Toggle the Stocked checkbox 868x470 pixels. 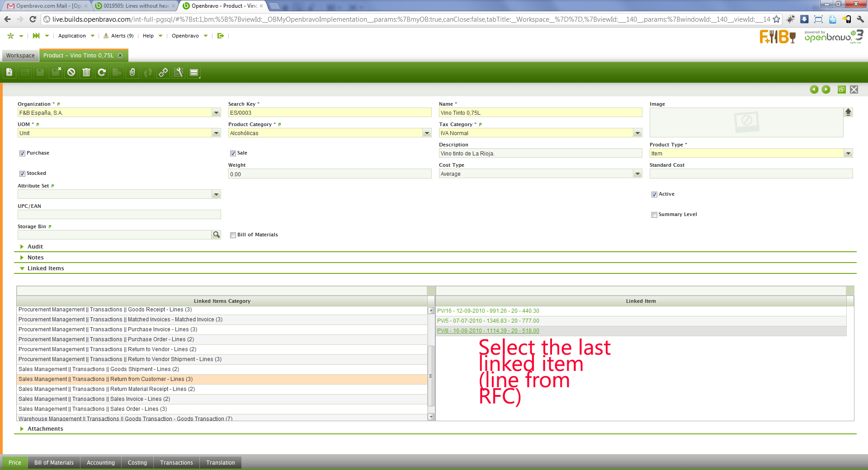tap(22, 174)
